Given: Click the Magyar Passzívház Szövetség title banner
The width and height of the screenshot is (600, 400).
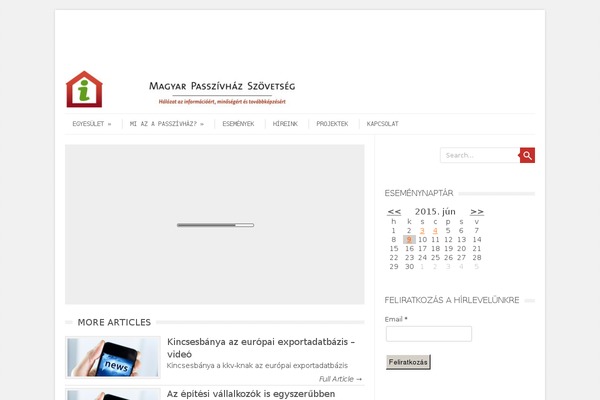Looking at the screenshot, I should point(222,92).
